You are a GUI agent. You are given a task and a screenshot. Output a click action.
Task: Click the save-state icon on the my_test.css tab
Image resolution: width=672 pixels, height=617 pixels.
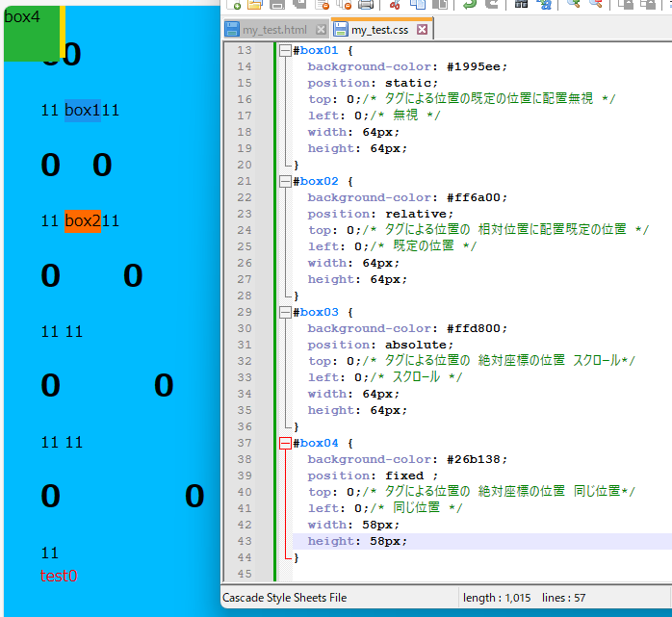pyautogui.click(x=341, y=30)
